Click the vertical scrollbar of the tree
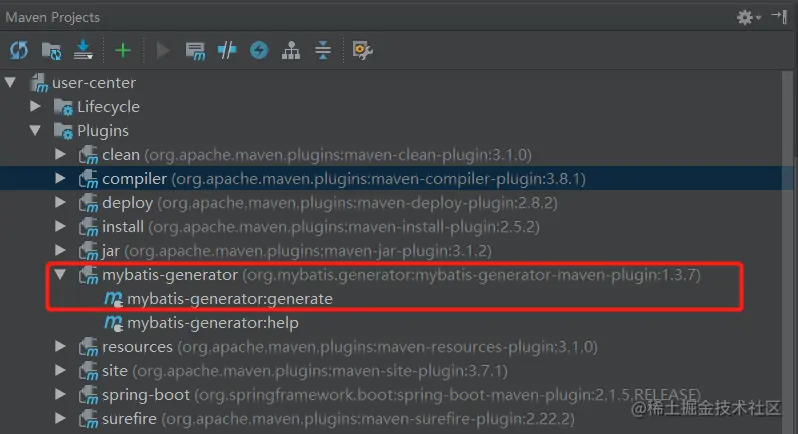This screenshot has width=798, height=434. pyautogui.click(x=787, y=252)
